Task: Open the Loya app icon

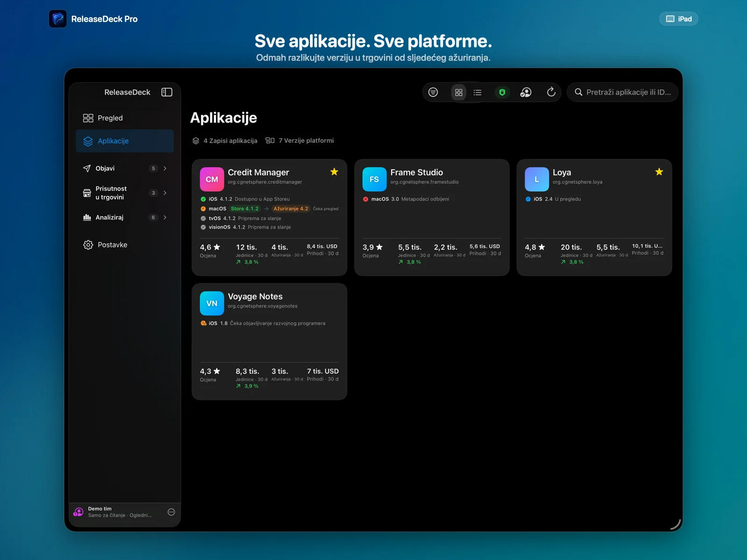Action: coord(537,179)
